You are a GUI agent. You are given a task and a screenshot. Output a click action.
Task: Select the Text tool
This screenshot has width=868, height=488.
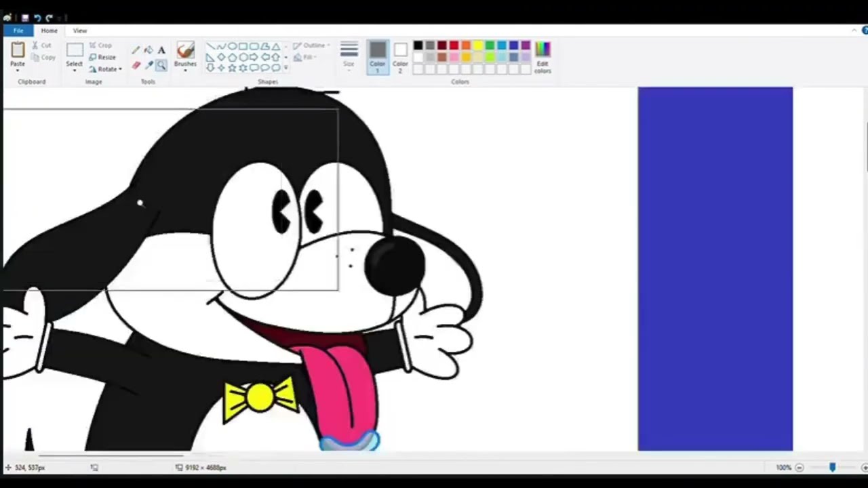161,50
